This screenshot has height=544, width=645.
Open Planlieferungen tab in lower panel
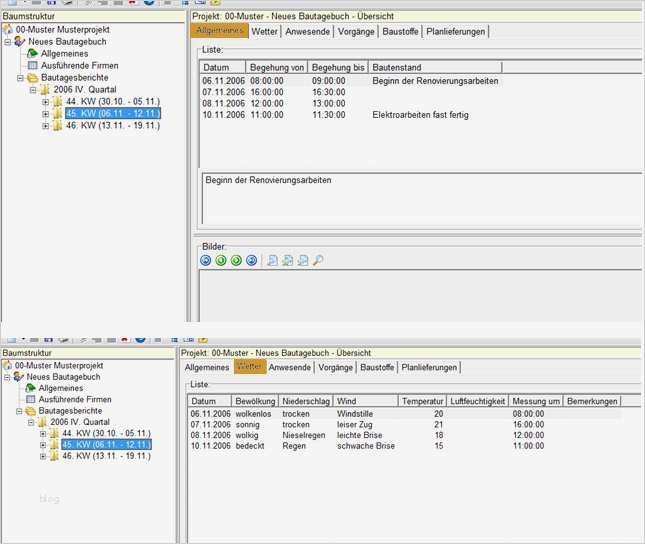tap(429, 367)
